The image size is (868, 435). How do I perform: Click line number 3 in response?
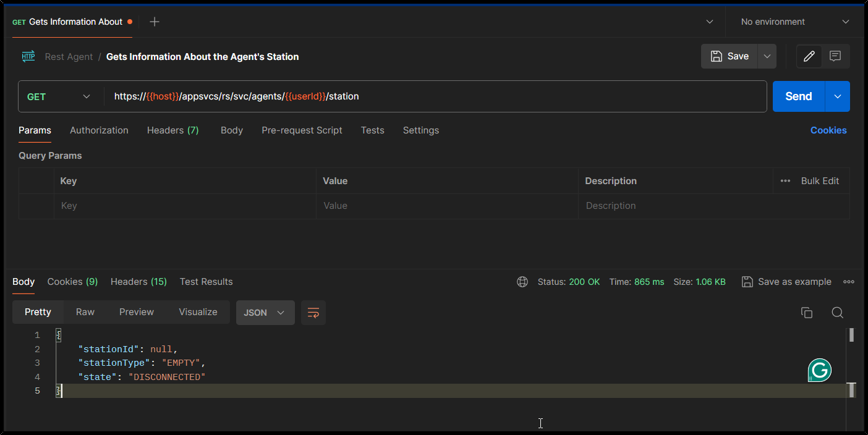coord(37,363)
